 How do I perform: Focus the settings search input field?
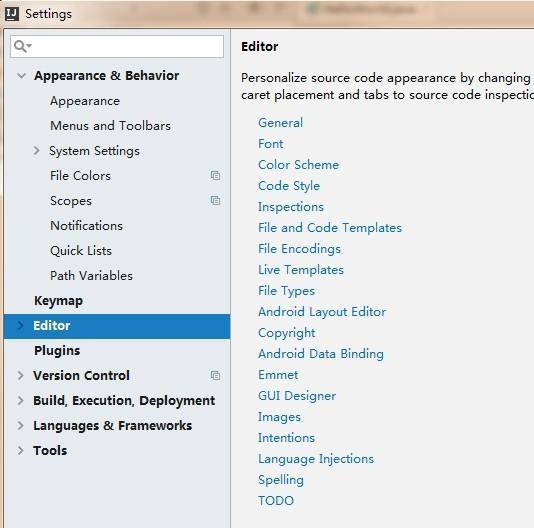[117, 46]
